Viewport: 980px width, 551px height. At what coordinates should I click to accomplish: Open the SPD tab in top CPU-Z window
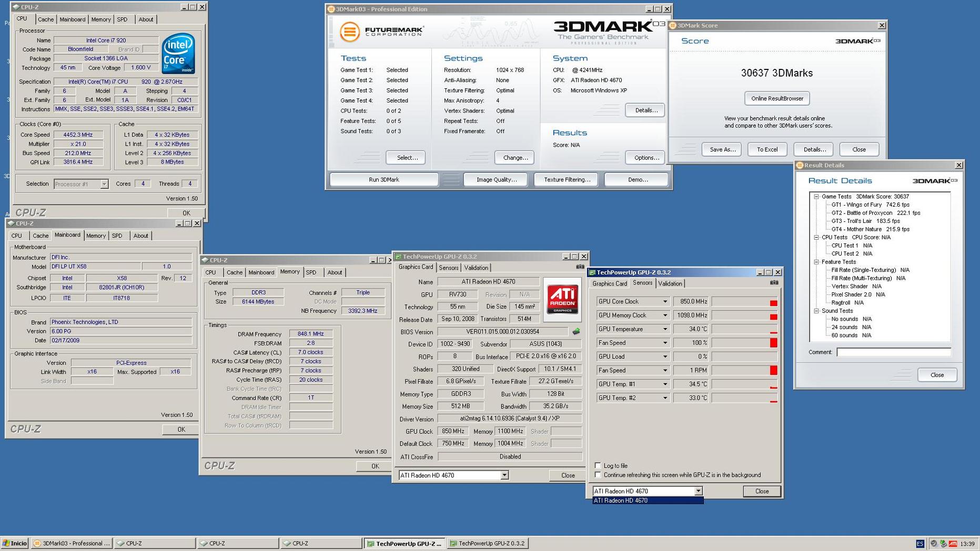pos(122,19)
